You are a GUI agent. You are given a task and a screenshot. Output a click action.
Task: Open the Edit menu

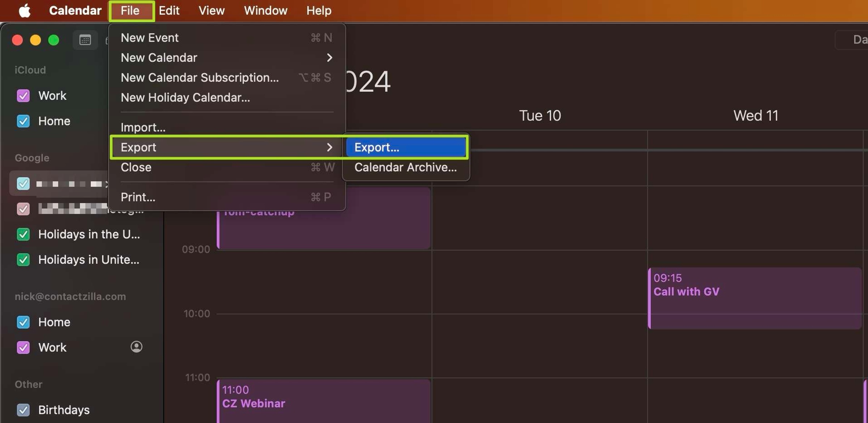(169, 10)
